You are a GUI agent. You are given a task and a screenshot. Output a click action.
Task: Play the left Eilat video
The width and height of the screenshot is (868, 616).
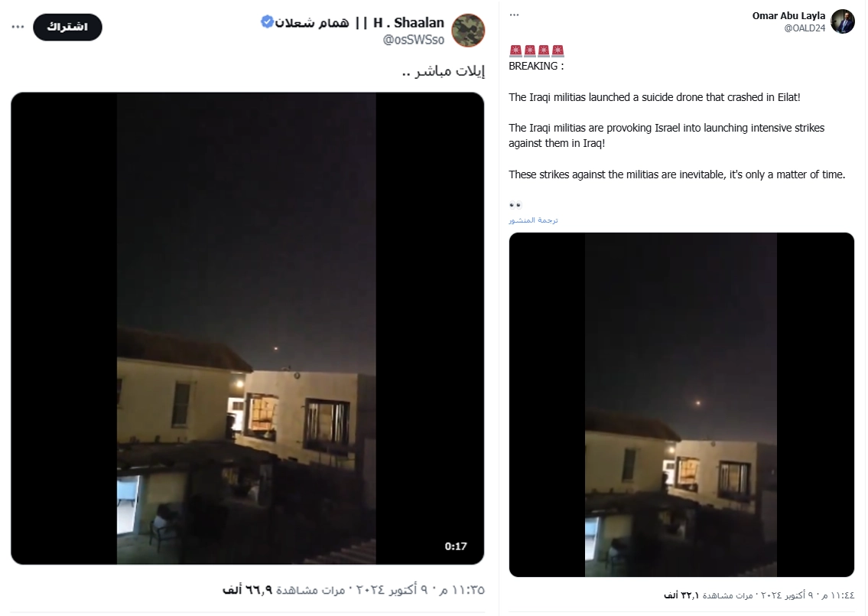pyautogui.click(x=248, y=328)
